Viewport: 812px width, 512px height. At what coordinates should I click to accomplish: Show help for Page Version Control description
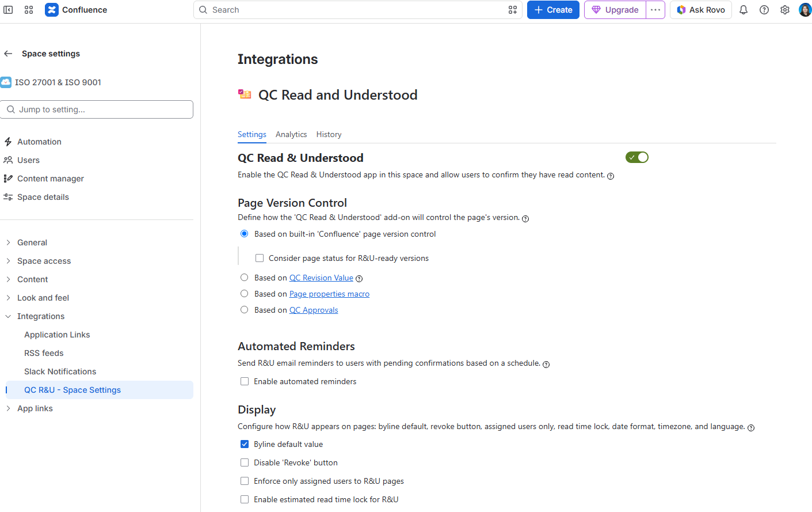525,218
